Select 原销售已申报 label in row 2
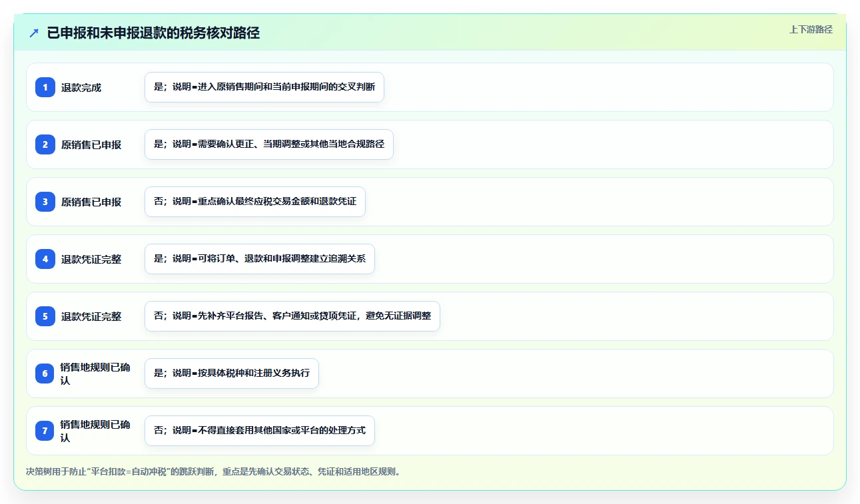This screenshot has width=860, height=504. click(91, 144)
